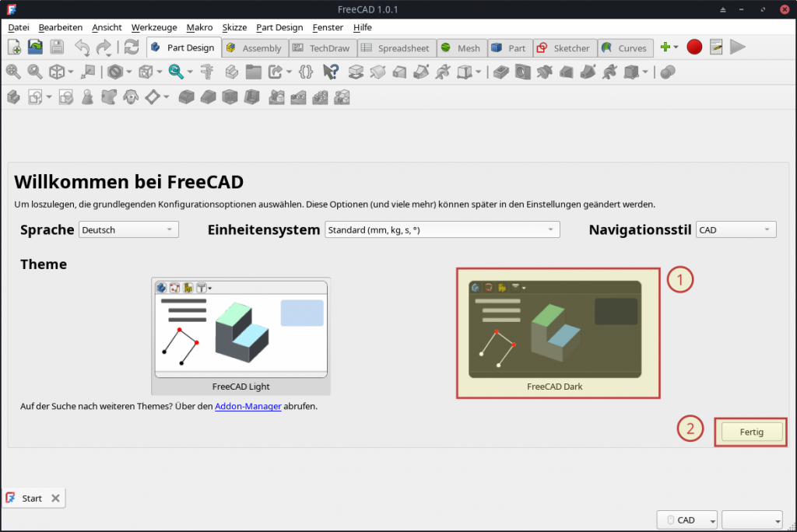This screenshot has height=532, width=797.
Task: Click the measure caliper tool icon
Action: click(207, 72)
